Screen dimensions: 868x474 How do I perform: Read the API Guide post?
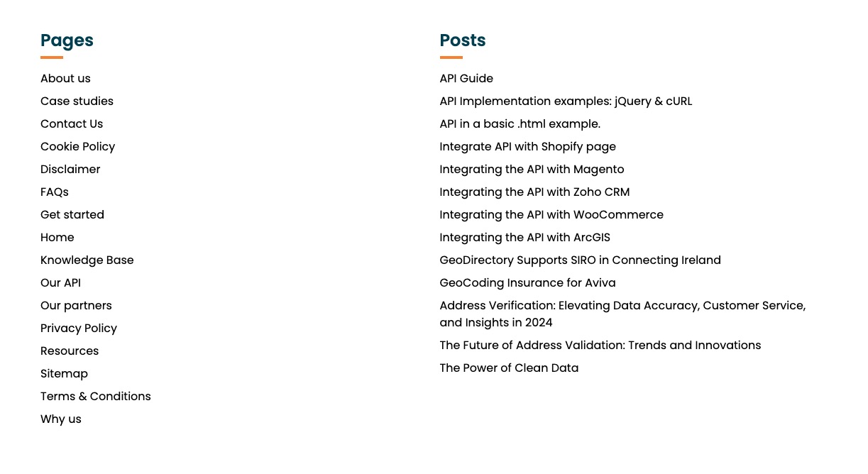coord(466,78)
